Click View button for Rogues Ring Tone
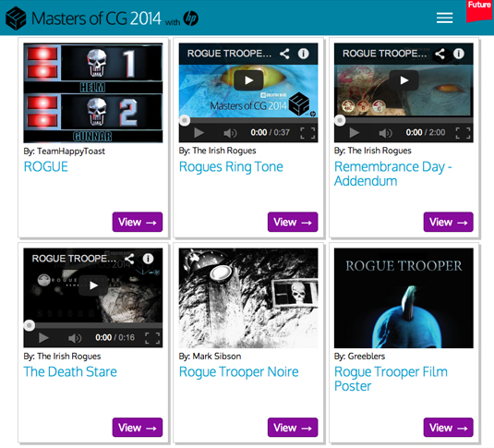Viewport: 494px width, 448px height. [293, 222]
